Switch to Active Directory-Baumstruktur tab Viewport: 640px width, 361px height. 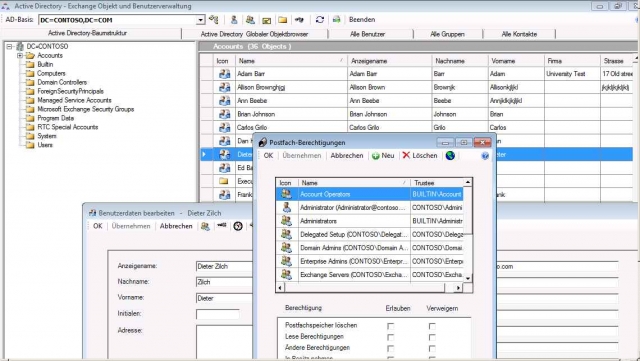[87, 33]
